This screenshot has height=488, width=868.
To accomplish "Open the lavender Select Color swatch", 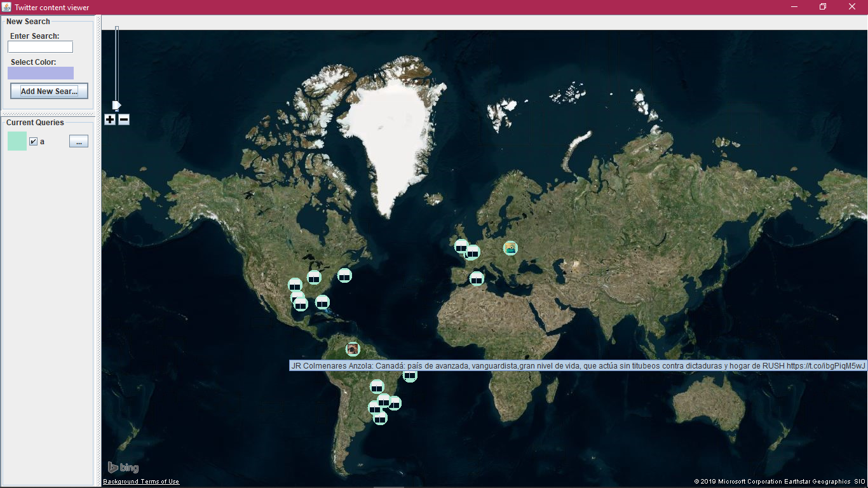I will 41,73.
